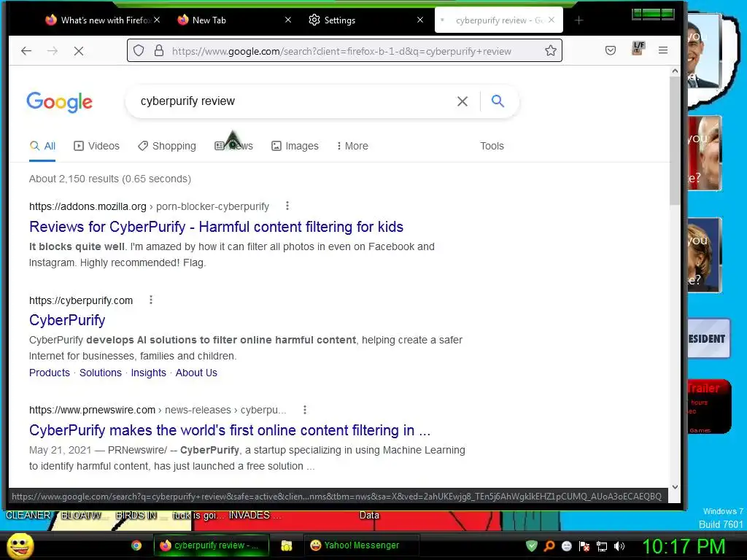Open the search Tools options
The width and height of the screenshot is (747, 560).
(492, 146)
